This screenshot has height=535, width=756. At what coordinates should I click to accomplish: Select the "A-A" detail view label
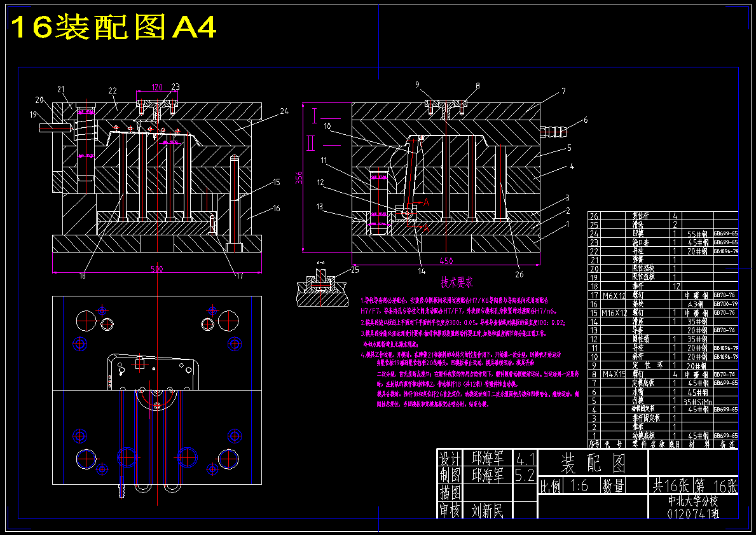tap(320, 263)
